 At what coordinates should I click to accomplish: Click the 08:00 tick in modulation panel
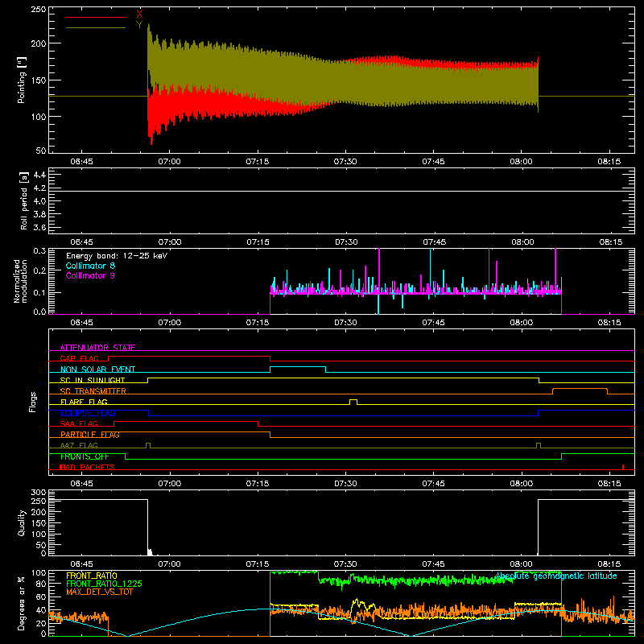tap(521, 323)
